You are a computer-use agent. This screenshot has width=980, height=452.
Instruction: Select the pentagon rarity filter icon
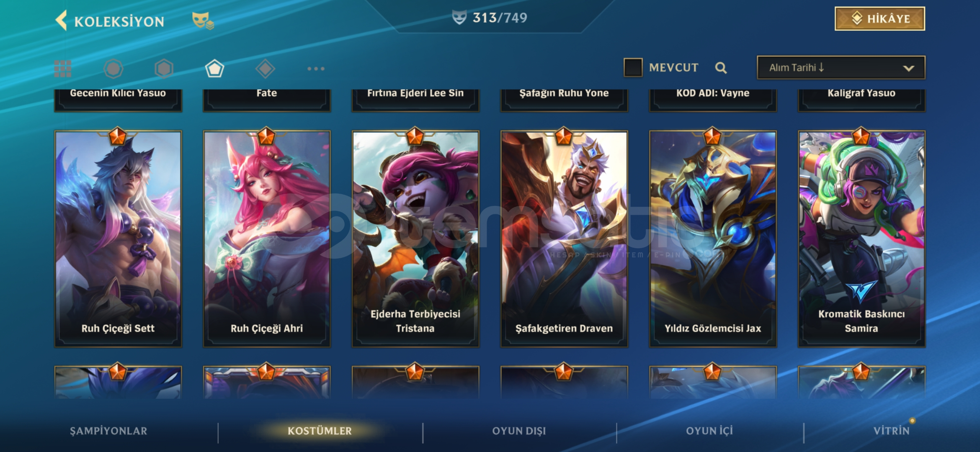click(x=214, y=69)
